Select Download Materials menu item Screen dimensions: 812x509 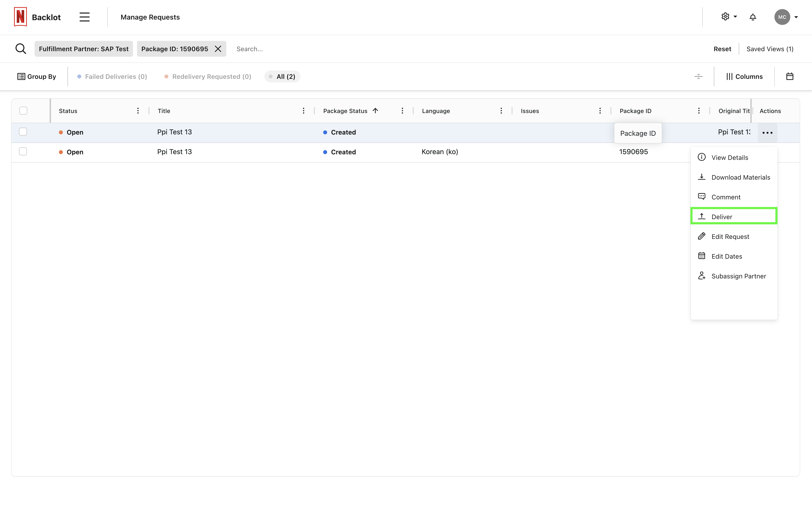coord(740,177)
